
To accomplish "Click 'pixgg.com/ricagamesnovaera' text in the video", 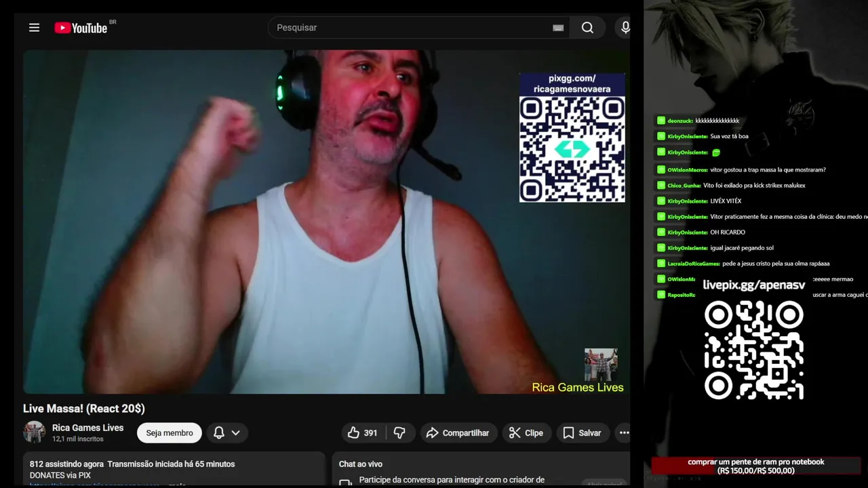I will [572, 83].
